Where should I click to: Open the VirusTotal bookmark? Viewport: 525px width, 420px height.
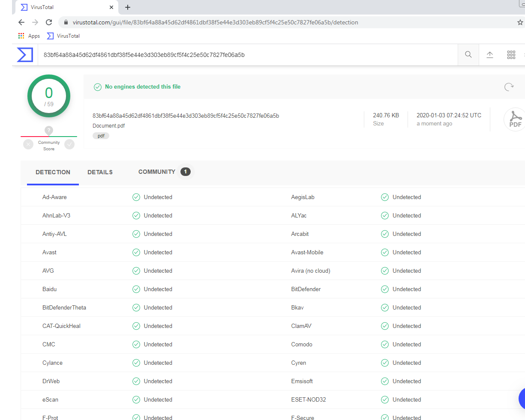tap(63, 36)
